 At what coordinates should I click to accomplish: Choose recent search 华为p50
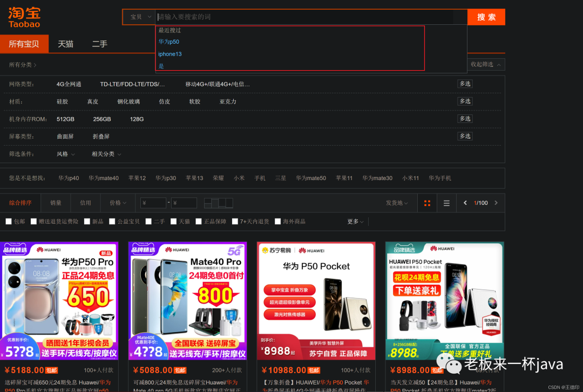click(169, 42)
